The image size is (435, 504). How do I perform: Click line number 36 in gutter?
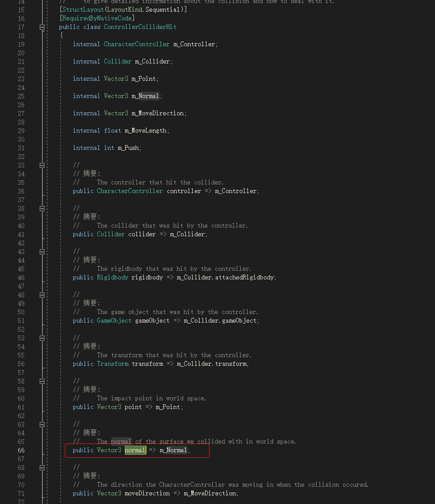[21, 191]
